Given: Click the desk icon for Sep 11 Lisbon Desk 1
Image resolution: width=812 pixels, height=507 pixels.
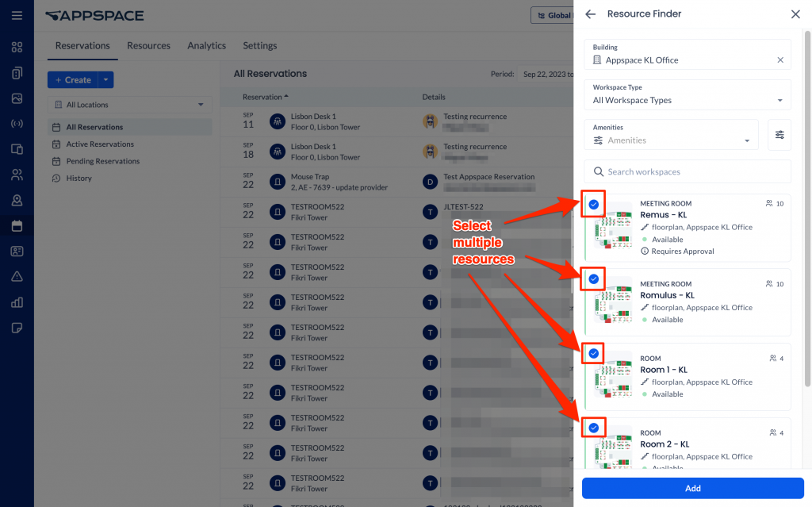Looking at the screenshot, I should coord(278,122).
